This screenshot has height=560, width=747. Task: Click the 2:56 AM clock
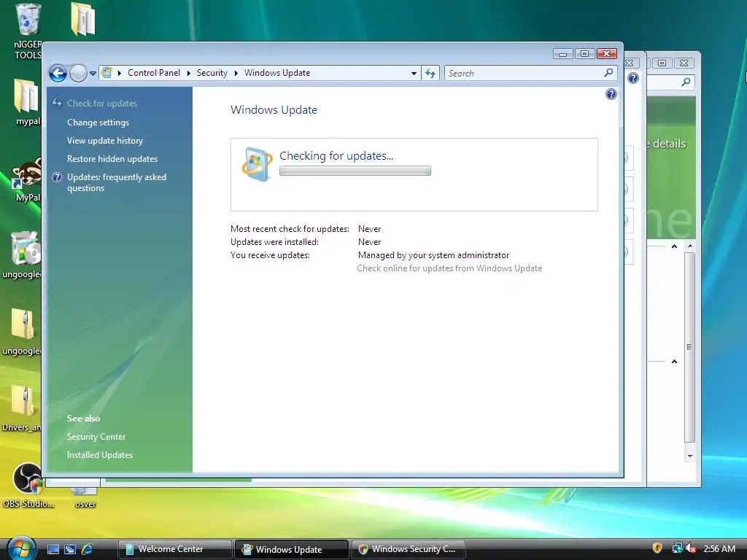pyautogui.click(x=719, y=548)
